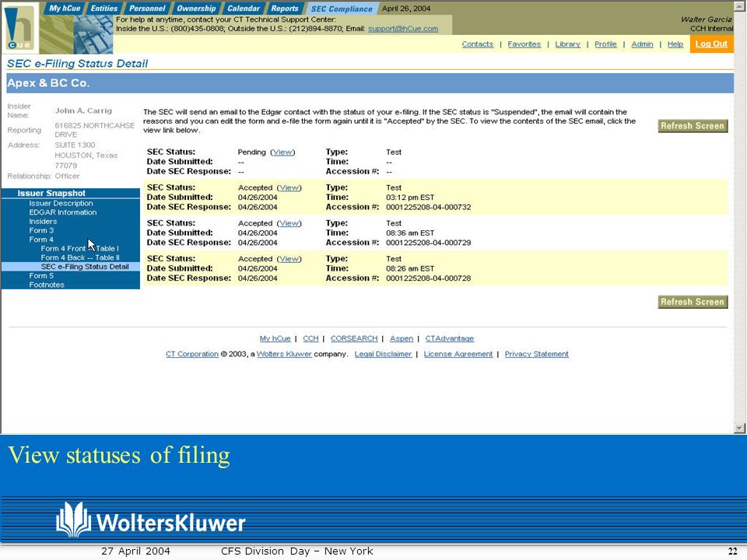Screen dimensions: 747x560
Task: Open the CT Corporation link
Action: pos(192,355)
